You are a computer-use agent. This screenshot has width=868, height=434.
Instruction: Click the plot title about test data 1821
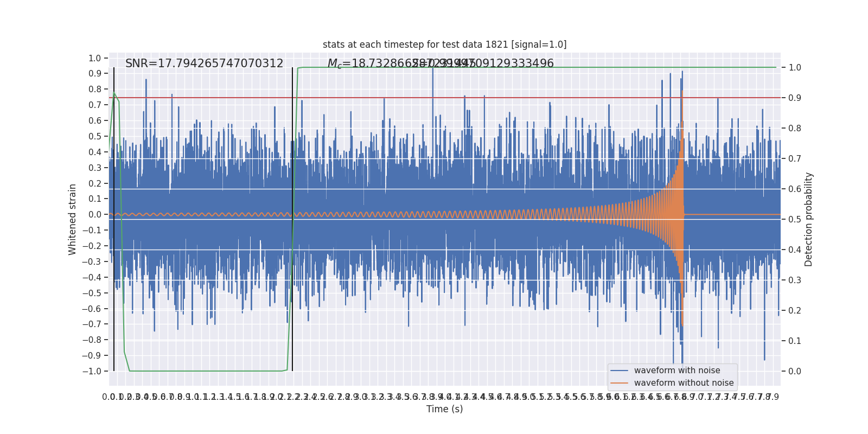[444, 44]
